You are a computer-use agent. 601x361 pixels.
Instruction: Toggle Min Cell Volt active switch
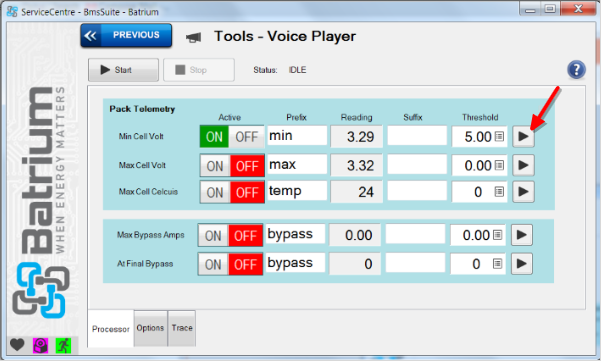pos(232,136)
